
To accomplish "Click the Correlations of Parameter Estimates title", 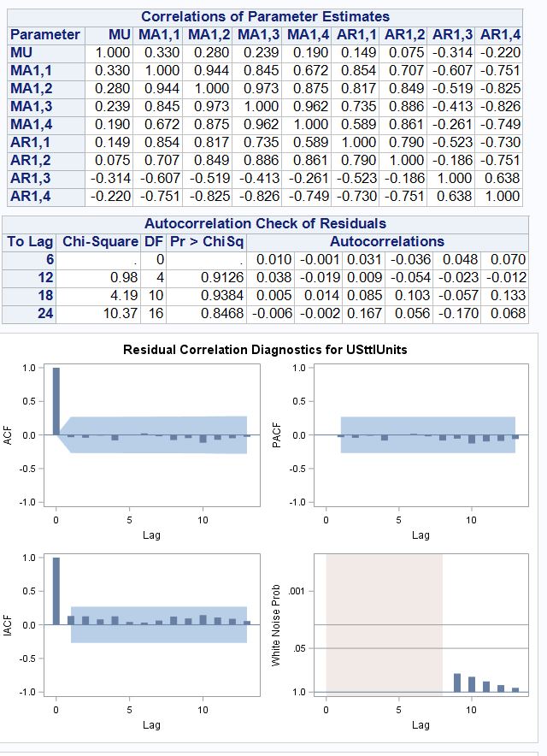I will coord(265,17).
